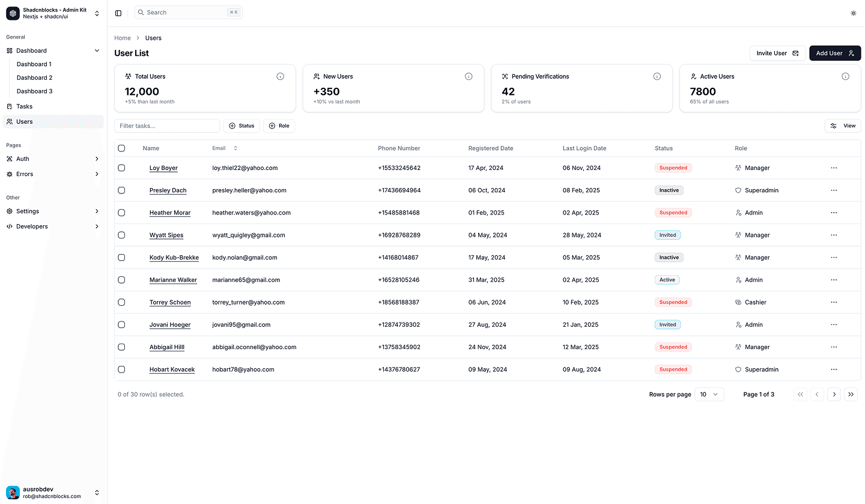Viewport: 865px width, 504px height.
Task: Click the Invited badge for Wyatt Sipes
Action: pyautogui.click(x=667, y=235)
